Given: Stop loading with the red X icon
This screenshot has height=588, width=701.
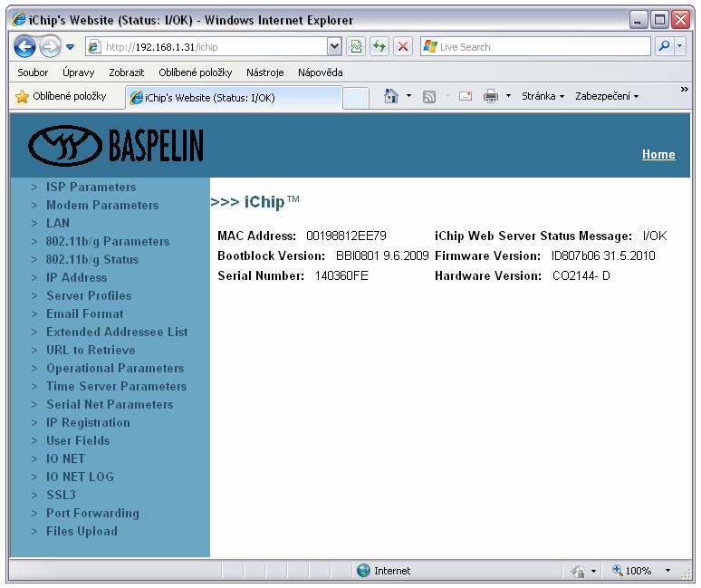Looking at the screenshot, I should (403, 46).
